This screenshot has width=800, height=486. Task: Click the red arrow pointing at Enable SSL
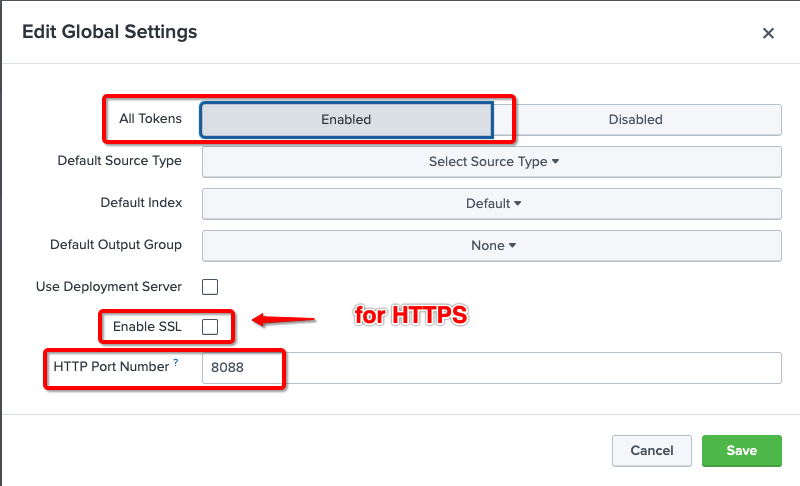tap(283, 321)
